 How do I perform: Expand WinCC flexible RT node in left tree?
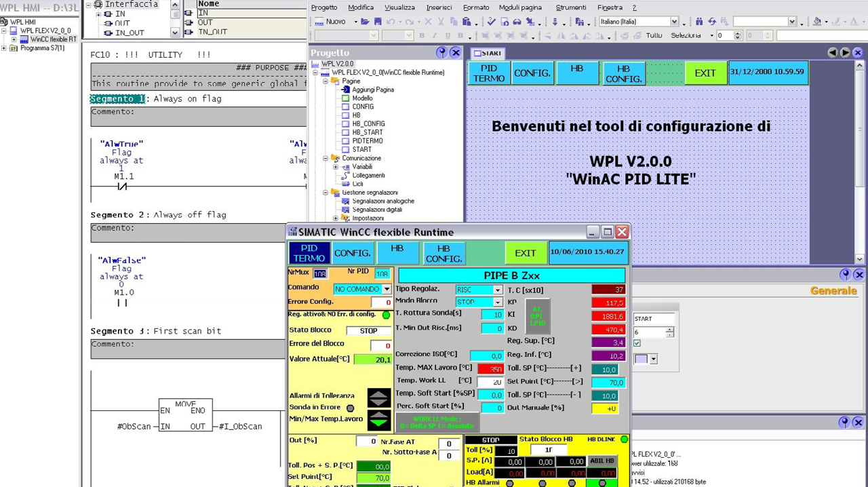click(13, 39)
